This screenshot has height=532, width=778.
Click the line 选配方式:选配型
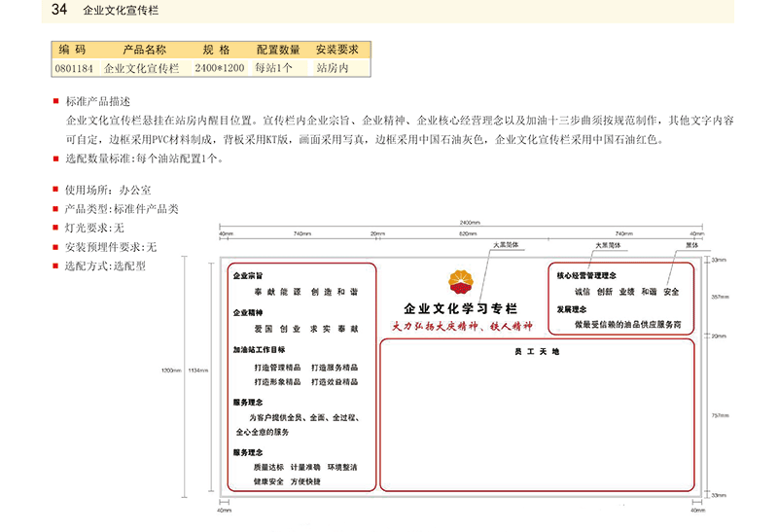(x=105, y=266)
